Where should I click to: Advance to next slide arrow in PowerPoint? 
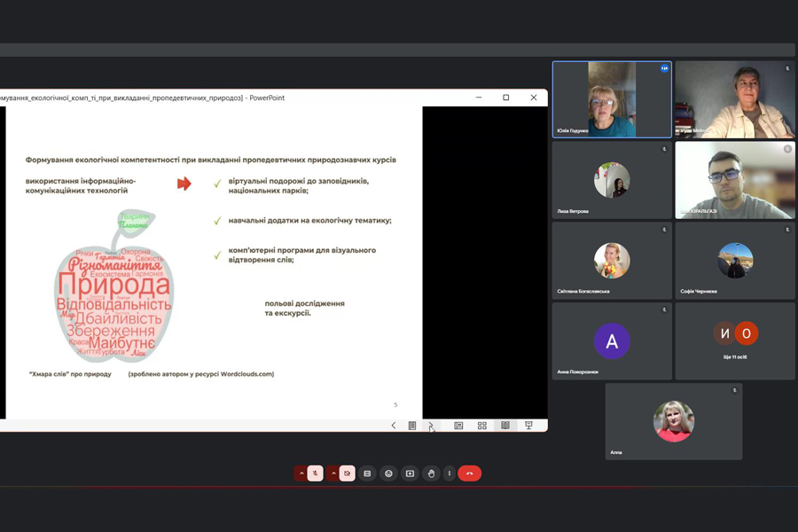click(x=431, y=426)
